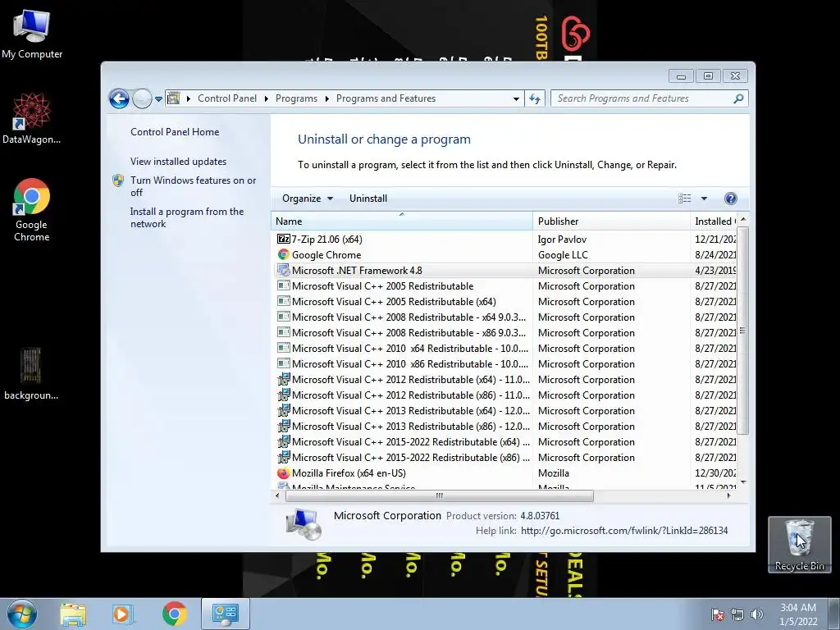840x630 pixels.
Task: Open the view options dropdown arrow
Action: [704, 199]
